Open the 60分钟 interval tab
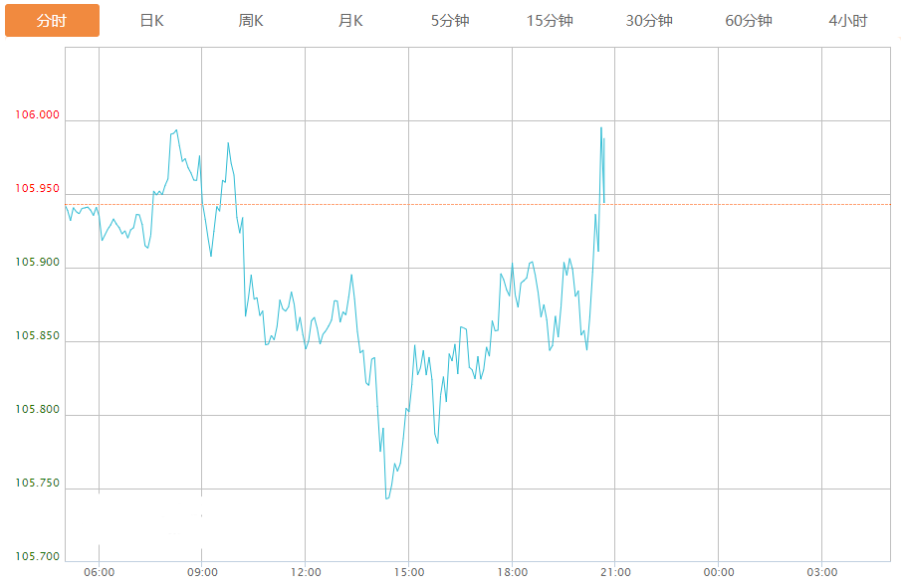The image size is (901, 588). point(749,21)
